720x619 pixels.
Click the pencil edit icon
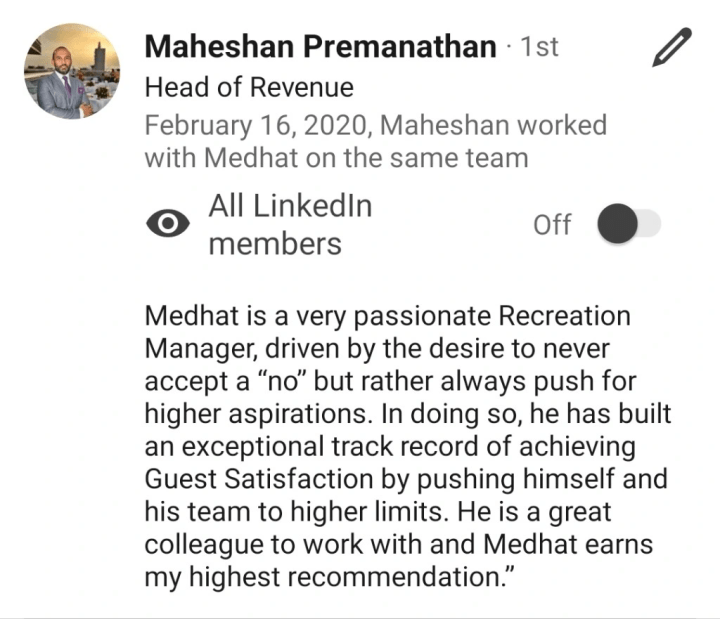pyautogui.click(x=671, y=47)
